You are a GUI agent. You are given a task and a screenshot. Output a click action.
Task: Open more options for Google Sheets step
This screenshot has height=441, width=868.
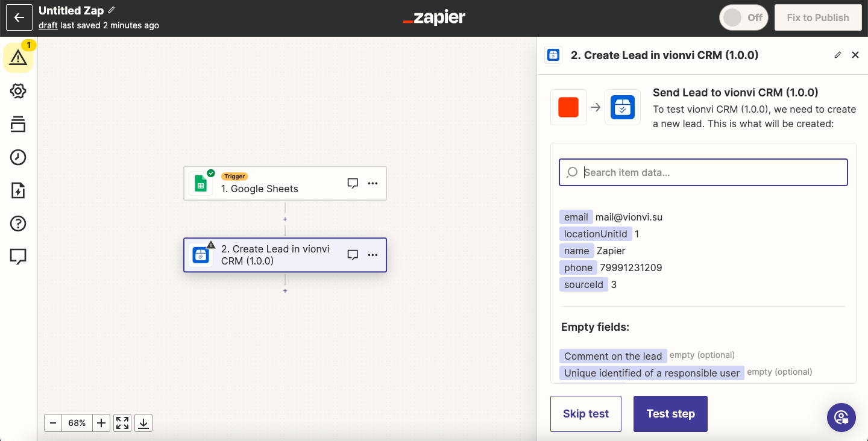(x=373, y=183)
